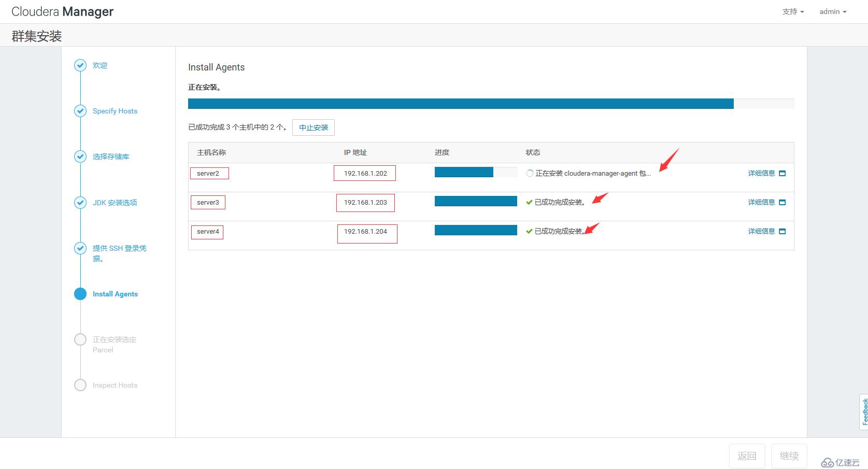Click the loading spinner in server2 status
Screen dimensions: 868x469
pos(530,174)
